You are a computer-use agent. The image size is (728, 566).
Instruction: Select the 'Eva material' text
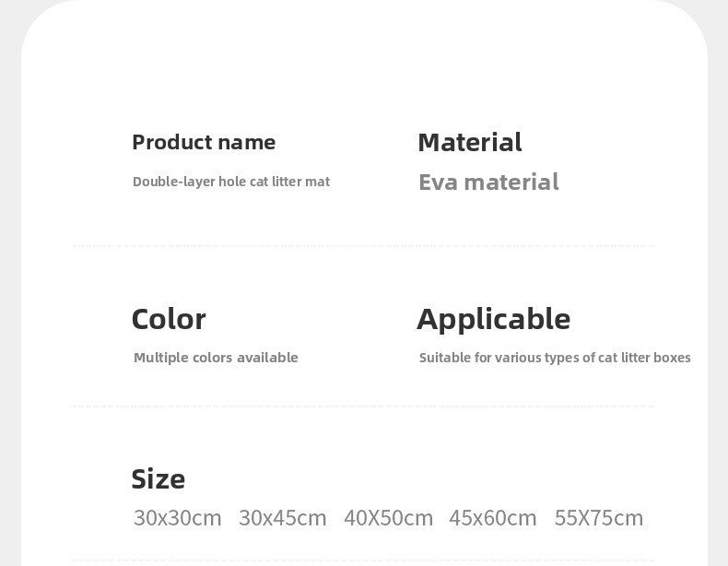(488, 182)
